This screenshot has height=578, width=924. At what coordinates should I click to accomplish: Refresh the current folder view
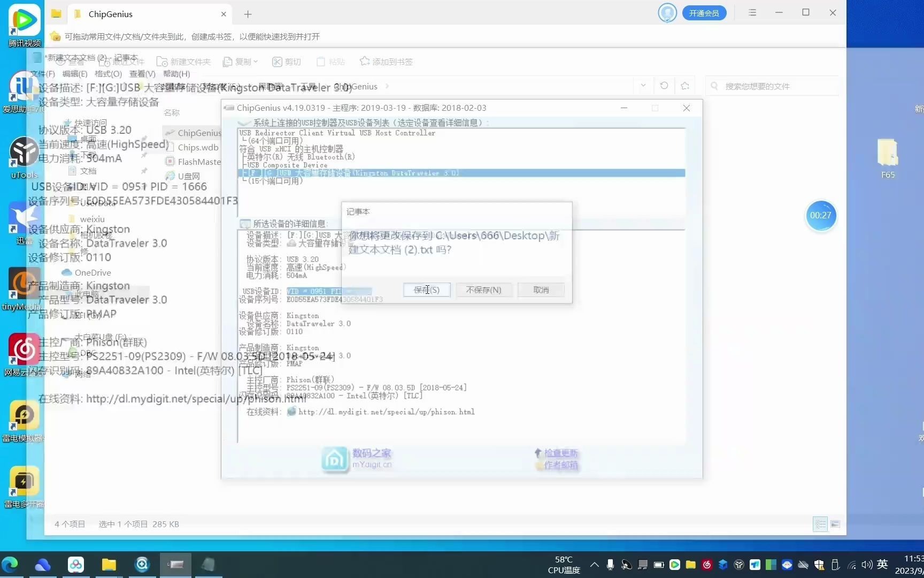(x=664, y=86)
